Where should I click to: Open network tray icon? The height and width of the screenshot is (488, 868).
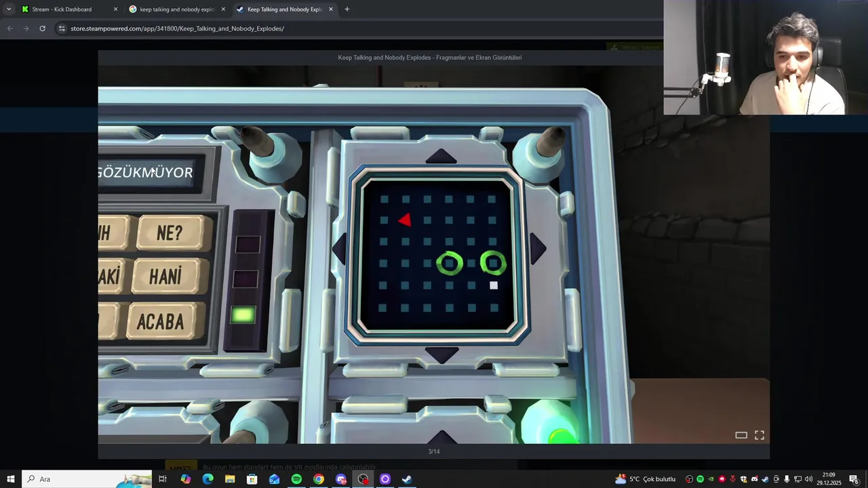coord(797,479)
